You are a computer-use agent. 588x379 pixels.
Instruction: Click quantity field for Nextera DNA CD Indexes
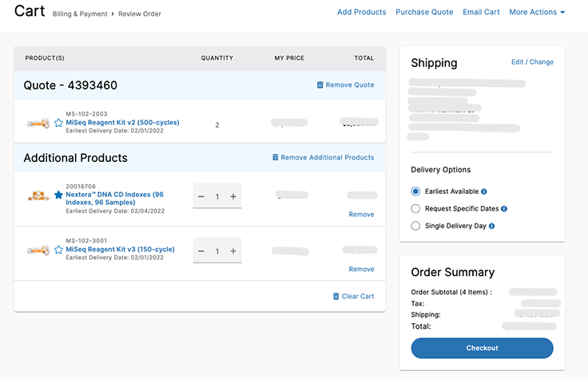click(x=217, y=196)
